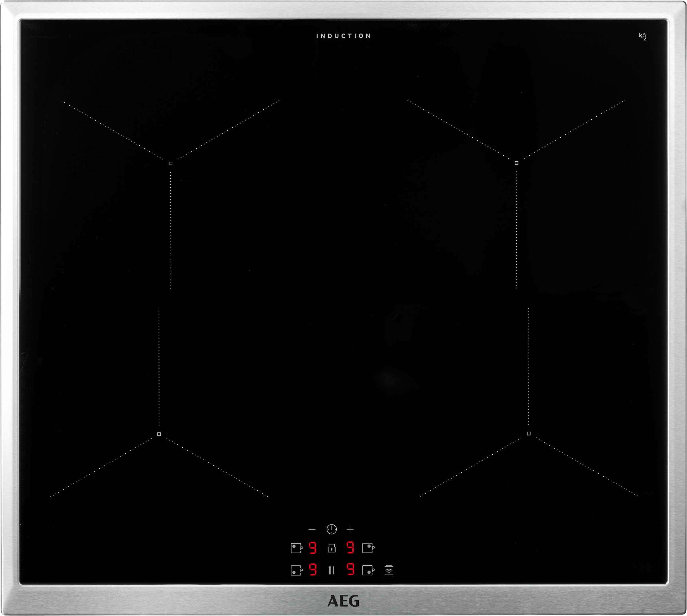The image size is (687, 616).
Task: Click the INDUCTION label at the top
Action: coord(343,36)
